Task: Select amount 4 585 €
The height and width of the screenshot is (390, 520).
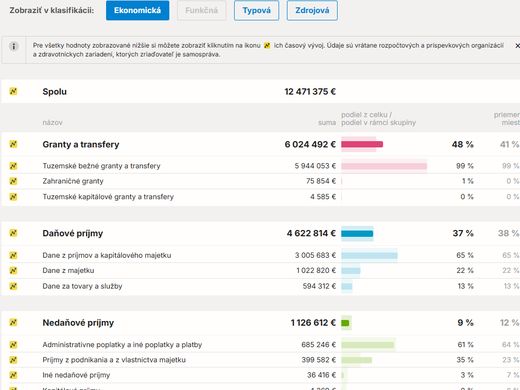Action: (x=323, y=197)
